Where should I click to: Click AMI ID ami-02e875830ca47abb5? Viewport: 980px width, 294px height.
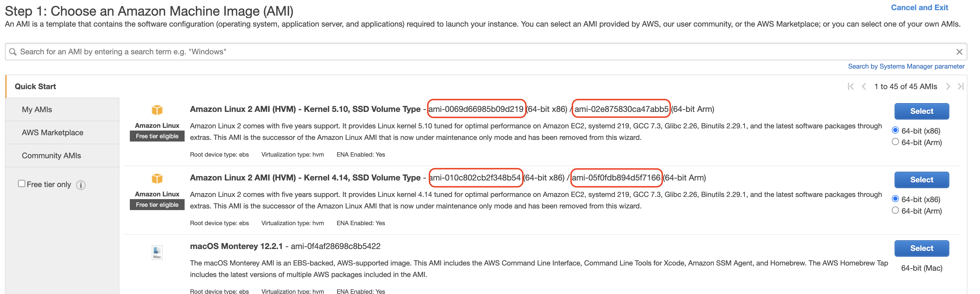(621, 109)
